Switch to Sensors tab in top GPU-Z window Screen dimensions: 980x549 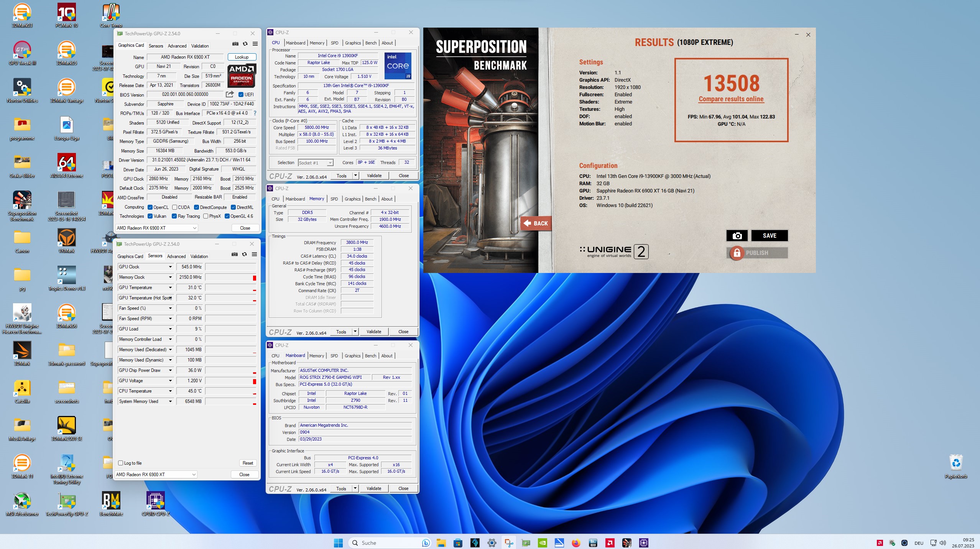156,46
